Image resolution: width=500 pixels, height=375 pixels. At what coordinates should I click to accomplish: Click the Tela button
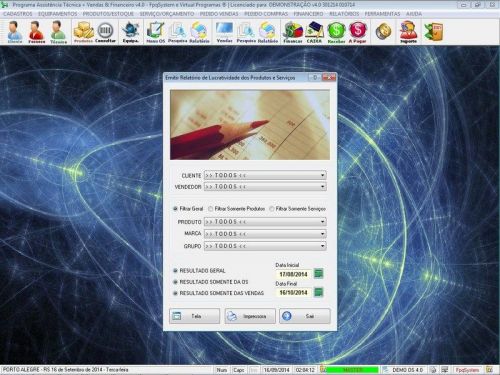point(194,316)
